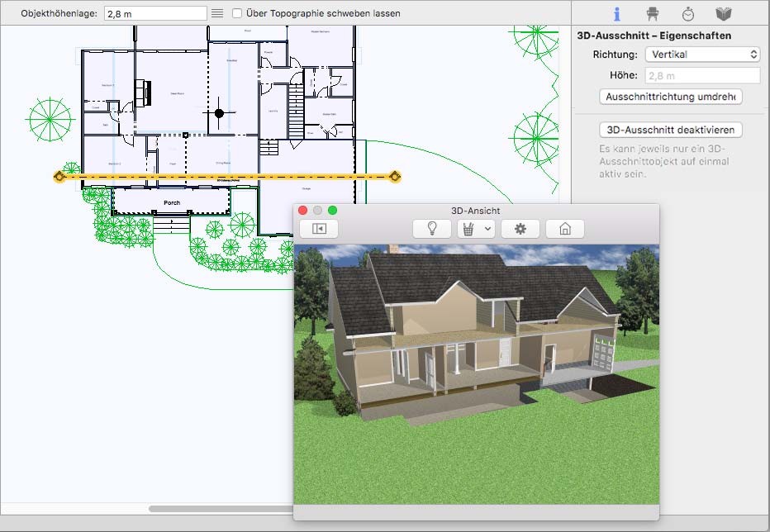
Task: Switch to the stopwatch inspector tab
Action: tap(688, 14)
